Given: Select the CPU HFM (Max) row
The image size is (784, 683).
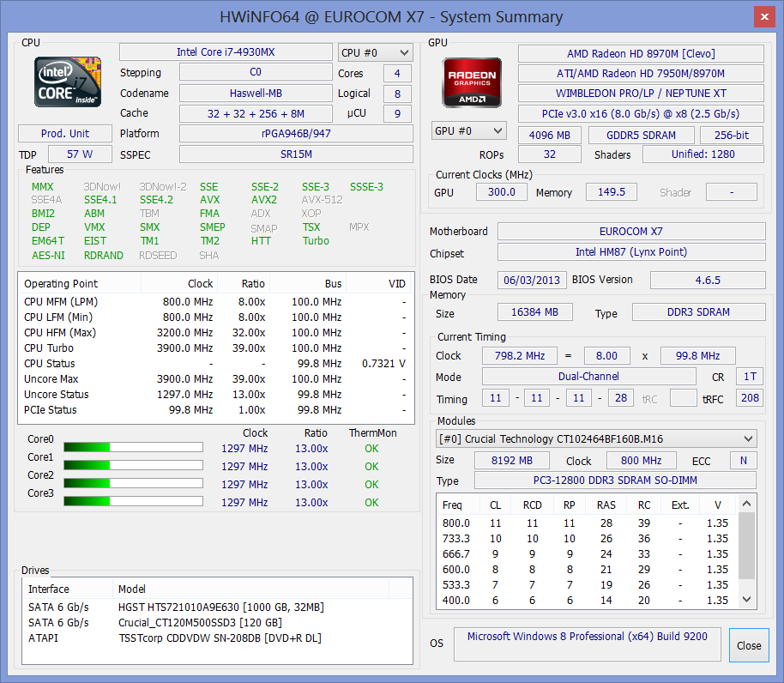Looking at the screenshot, I should click(x=216, y=333).
